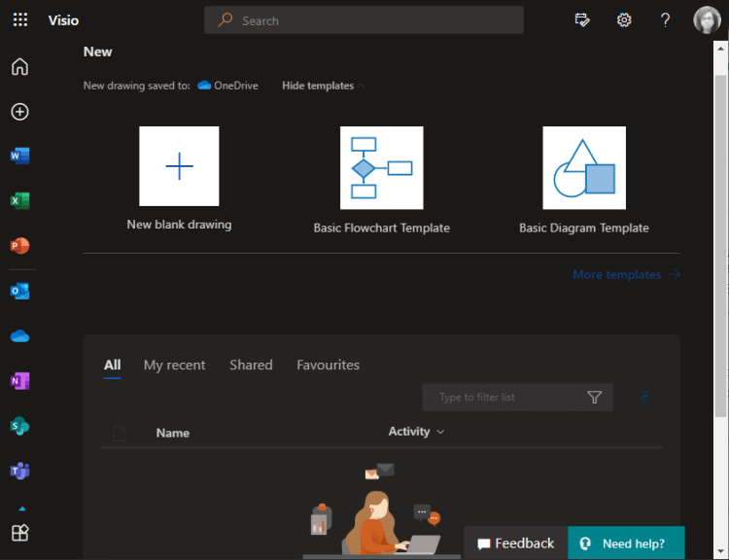
Task: Open Outlook from the sidebar
Action: (20, 291)
